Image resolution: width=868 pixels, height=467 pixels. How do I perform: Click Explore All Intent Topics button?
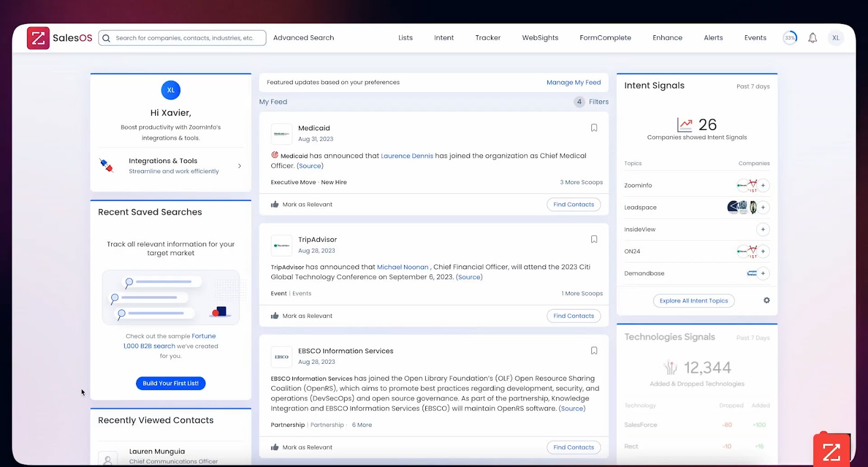[694, 301]
